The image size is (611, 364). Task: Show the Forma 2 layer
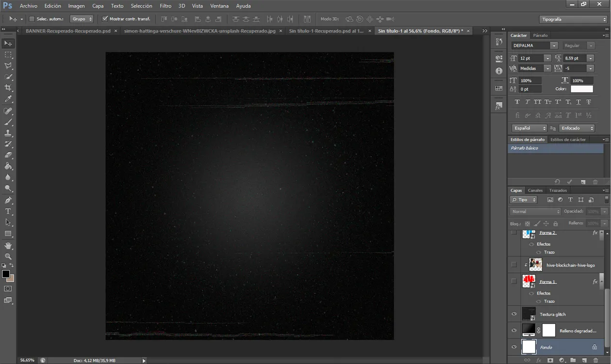[514, 233]
